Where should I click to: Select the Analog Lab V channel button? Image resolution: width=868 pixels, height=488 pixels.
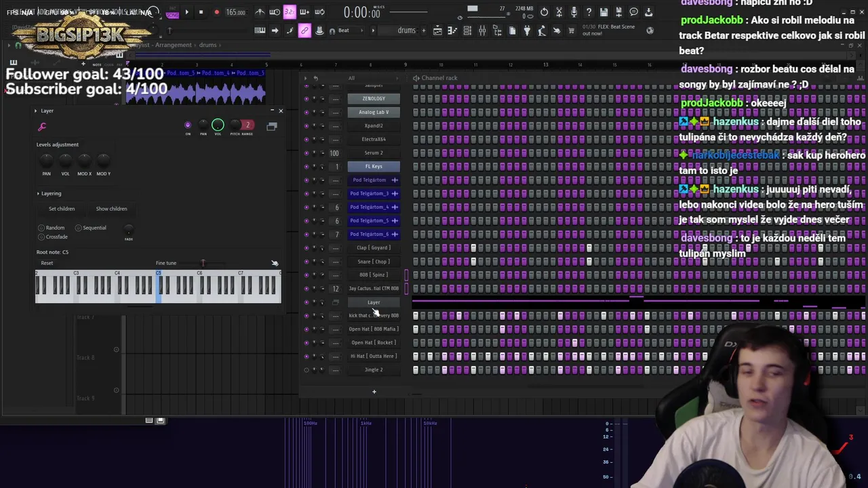pos(374,112)
